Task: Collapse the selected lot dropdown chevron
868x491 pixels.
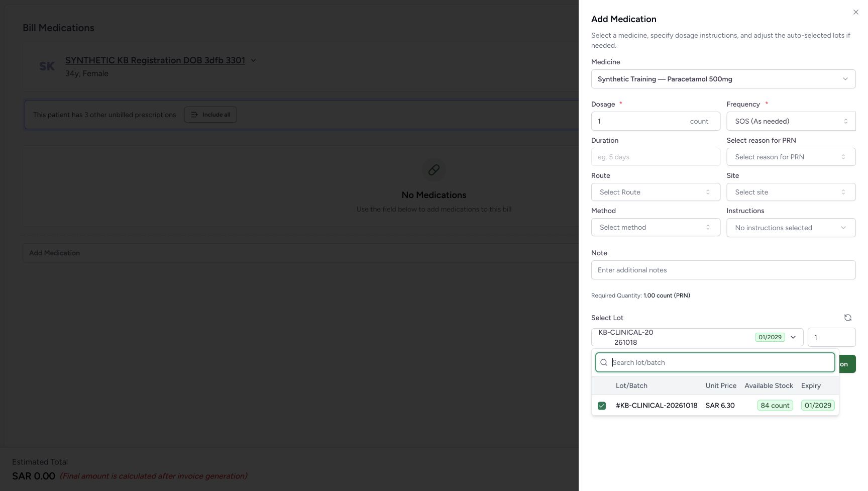Action: coord(793,337)
